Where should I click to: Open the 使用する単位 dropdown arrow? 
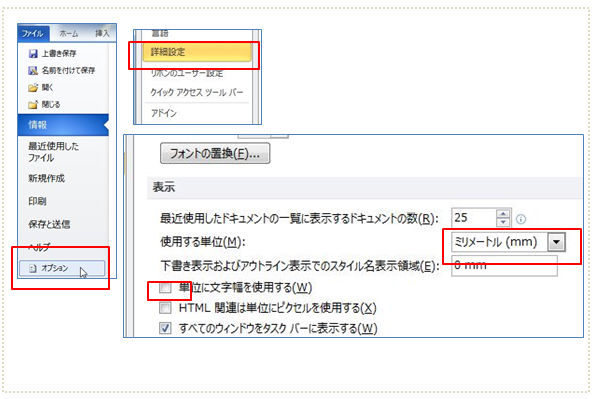556,242
